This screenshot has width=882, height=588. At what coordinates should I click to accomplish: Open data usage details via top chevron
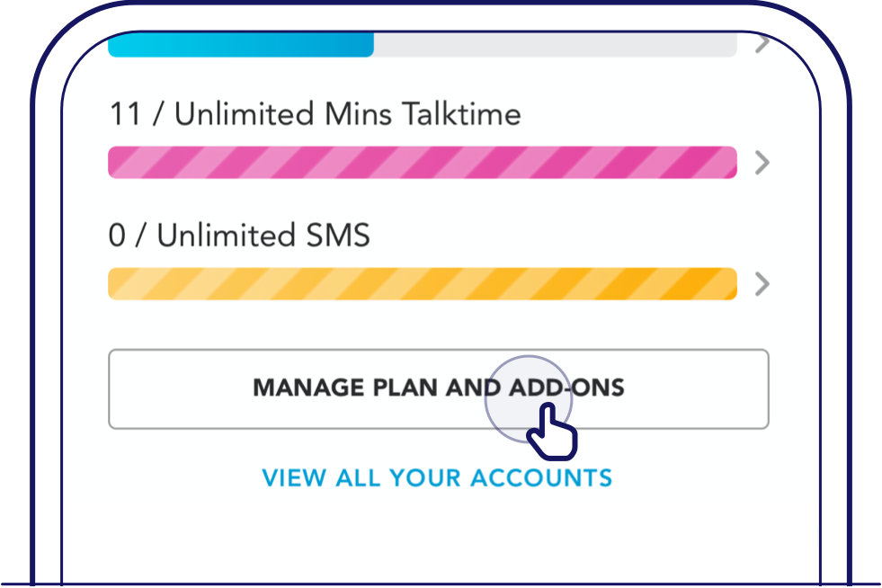(762, 43)
